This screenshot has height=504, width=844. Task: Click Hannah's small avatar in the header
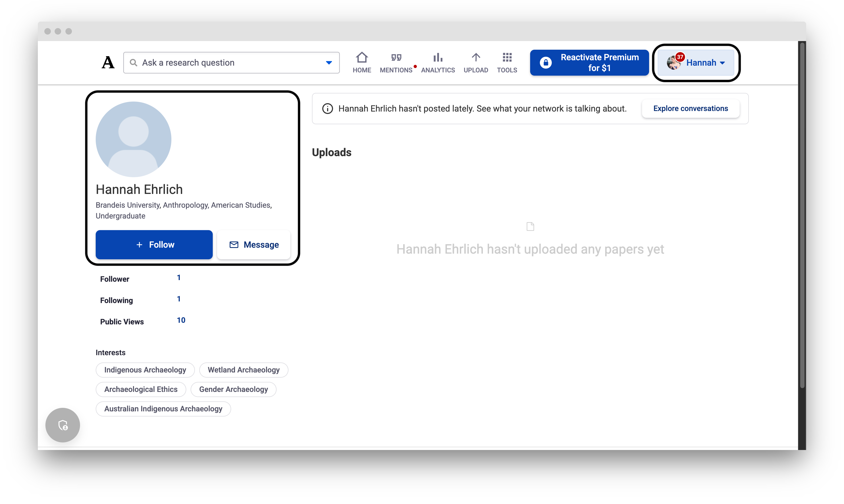coord(673,63)
